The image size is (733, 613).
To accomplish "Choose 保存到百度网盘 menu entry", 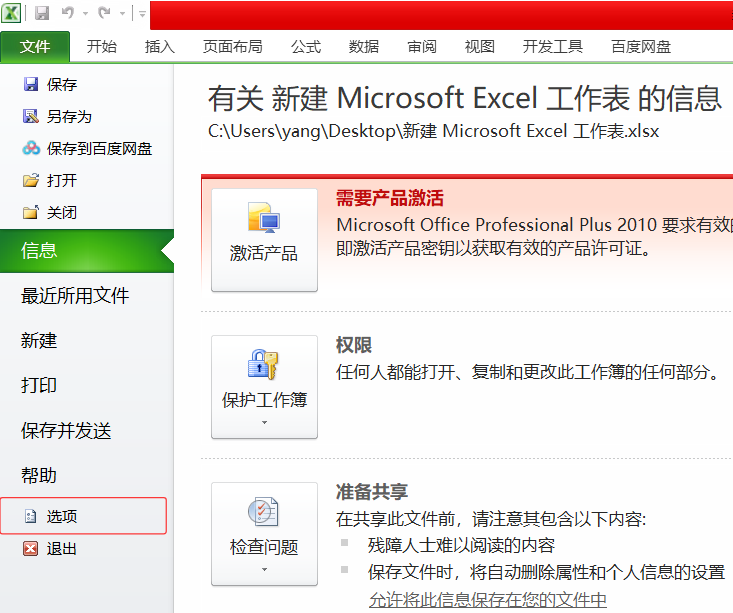I will [x=99, y=148].
